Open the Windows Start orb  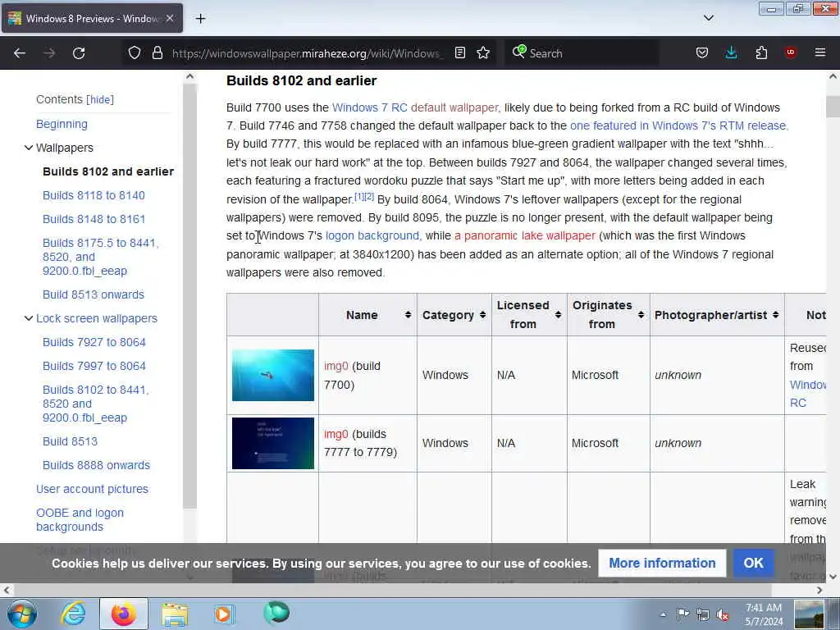pos(22,614)
